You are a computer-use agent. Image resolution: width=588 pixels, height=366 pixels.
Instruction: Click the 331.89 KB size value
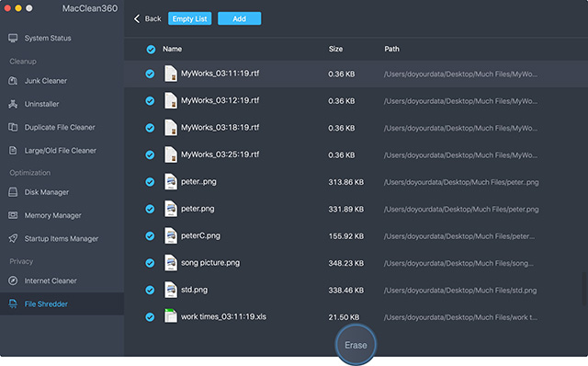point(345,209)
